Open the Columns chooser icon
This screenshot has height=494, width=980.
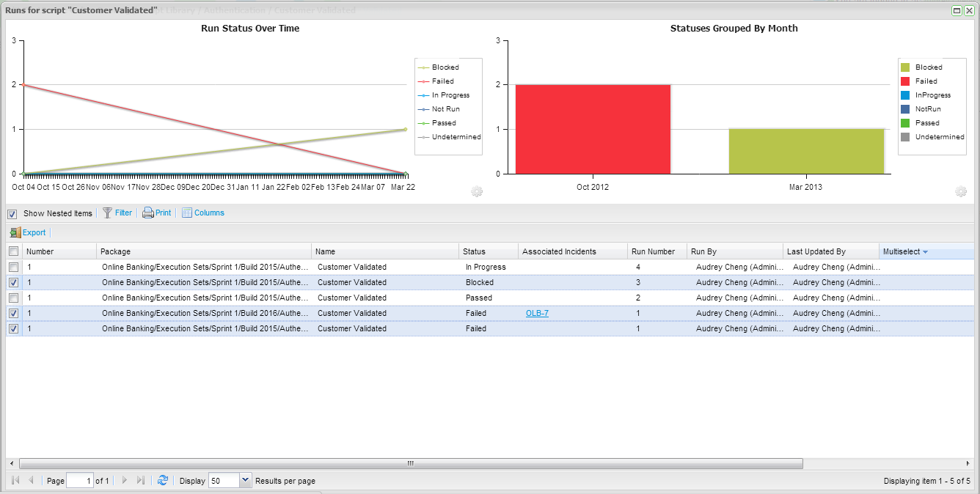point(186,213)
